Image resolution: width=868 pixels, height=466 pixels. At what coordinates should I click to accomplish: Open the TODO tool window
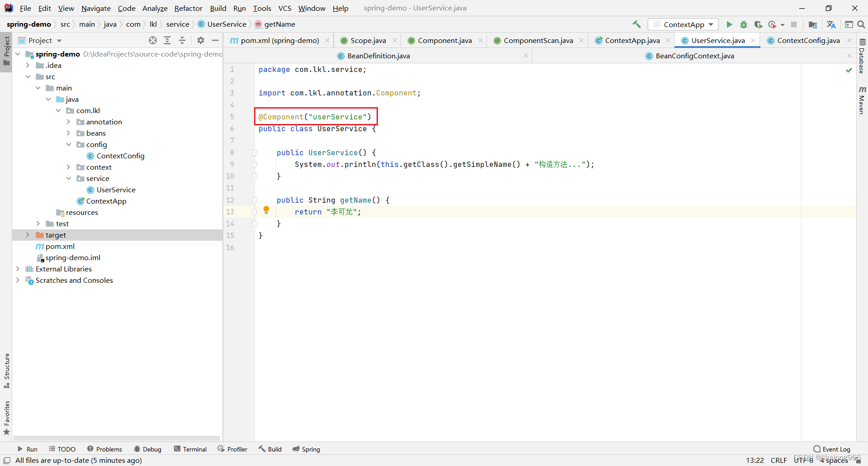tap(62, 449)
